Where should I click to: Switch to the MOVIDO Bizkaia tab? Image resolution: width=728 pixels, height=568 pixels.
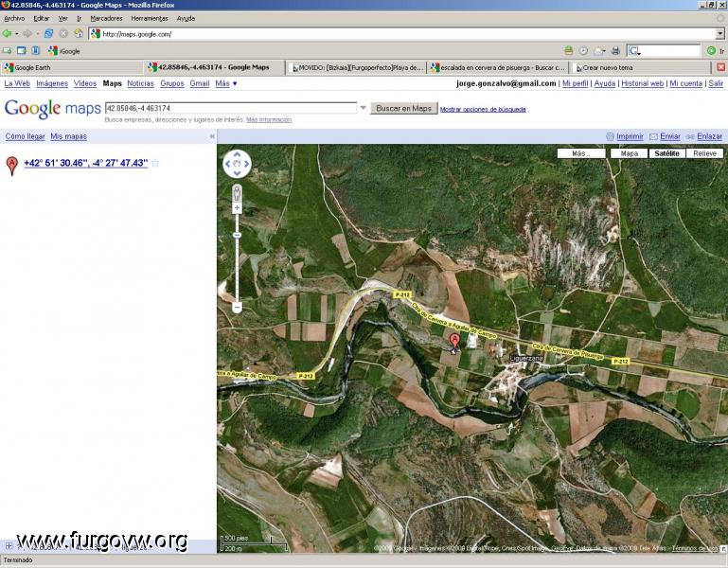pyautogui.click(x=356, y=67)
